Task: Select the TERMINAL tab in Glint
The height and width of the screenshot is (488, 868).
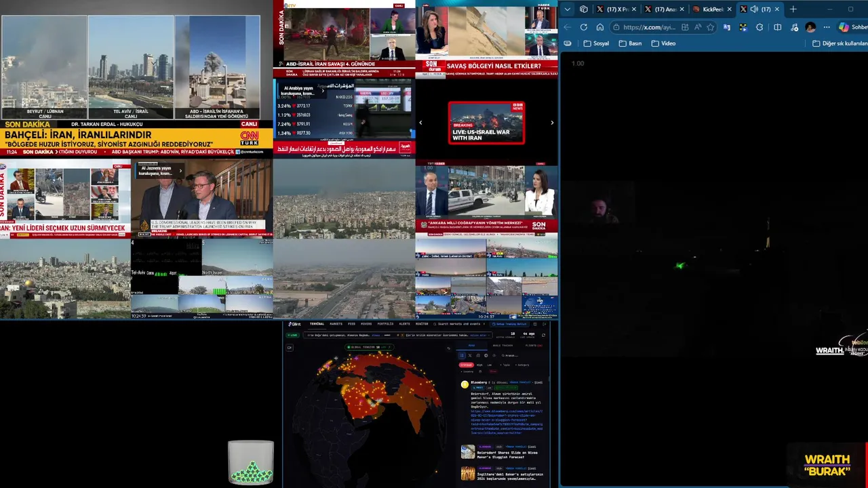Action: (317, 324)
